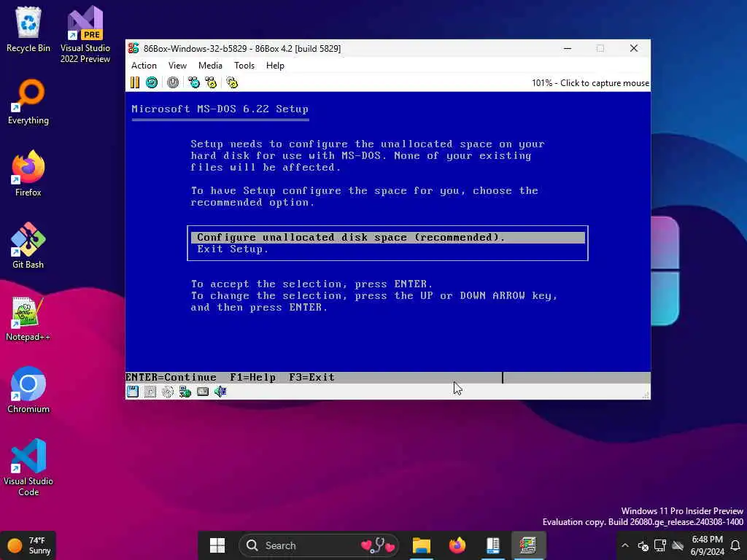The height and width of the screenshot is (560, 747).
Task: Open the 86Box settings toolbar icon
Action: tap(232, 83)
